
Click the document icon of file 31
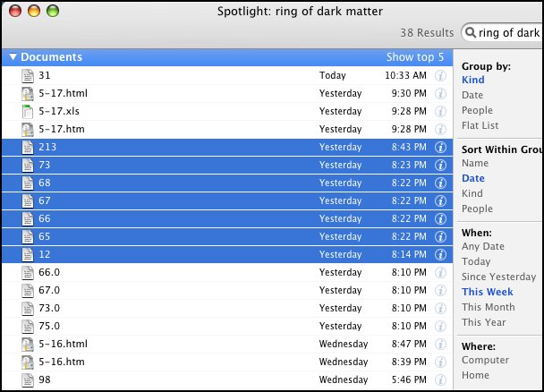pyautogui.click(x=28, y=75)
